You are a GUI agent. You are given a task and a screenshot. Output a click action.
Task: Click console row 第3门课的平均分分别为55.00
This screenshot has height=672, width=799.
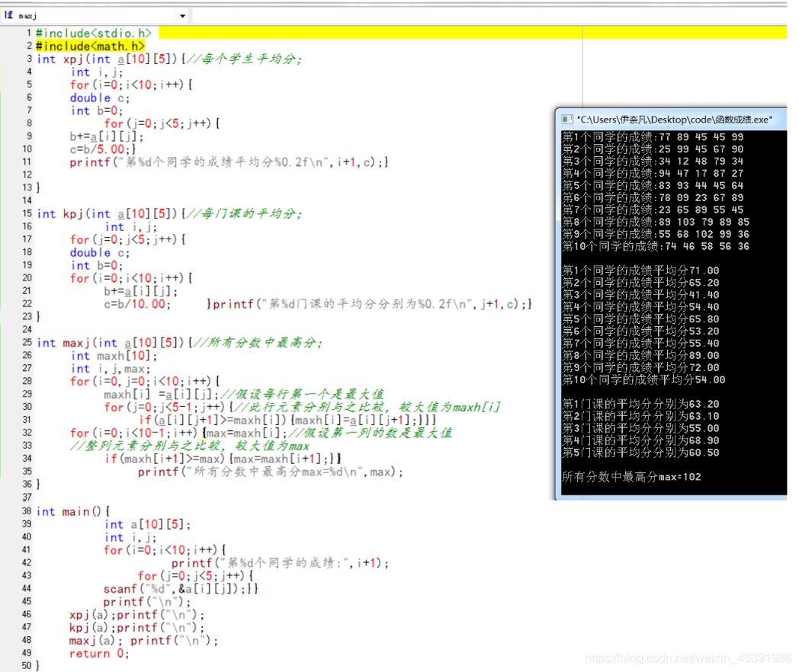640,428
